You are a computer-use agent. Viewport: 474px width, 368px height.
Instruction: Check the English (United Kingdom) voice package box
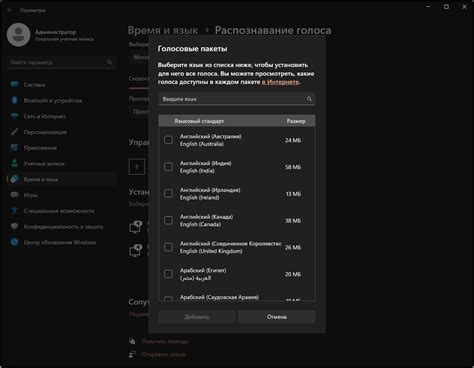168,247
